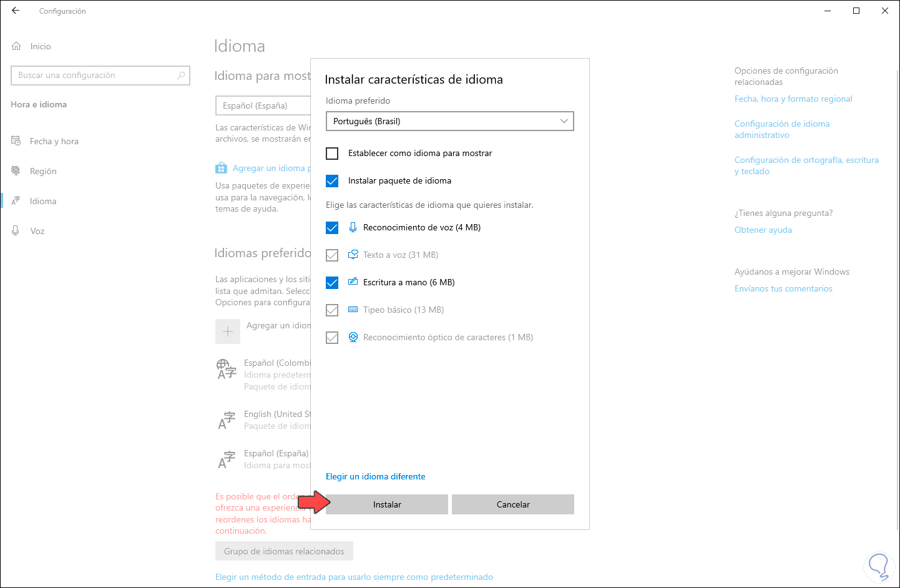Click the Elegir un idioma diferente link
This screenshot has height=588, width=900.
(x=376, y=476)
